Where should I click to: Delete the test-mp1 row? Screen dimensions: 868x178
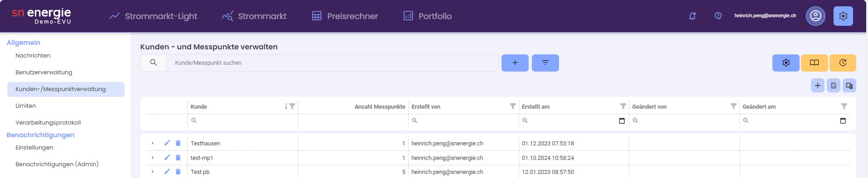(x=178, y=158)
